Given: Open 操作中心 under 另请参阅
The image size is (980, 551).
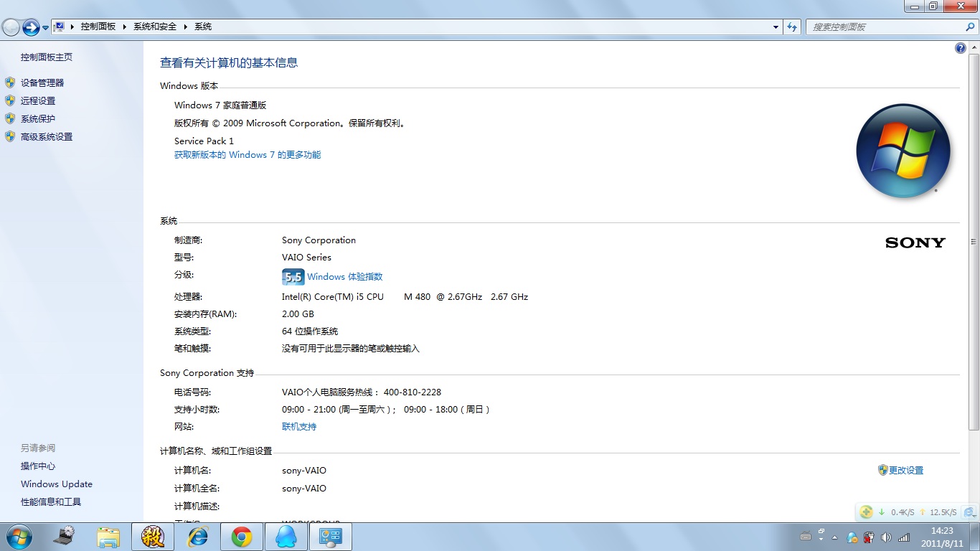Looking at the screenshot, I should (38, 466).
